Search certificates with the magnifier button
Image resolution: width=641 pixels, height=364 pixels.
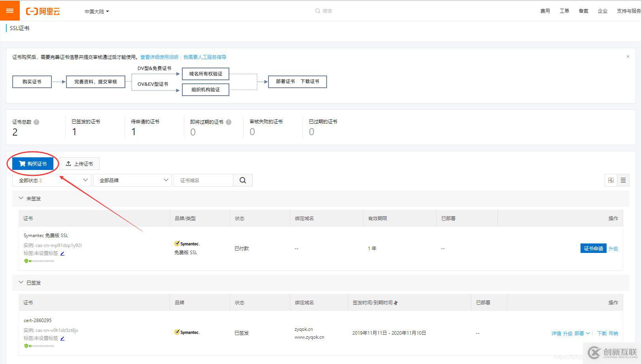coord(243,180)
